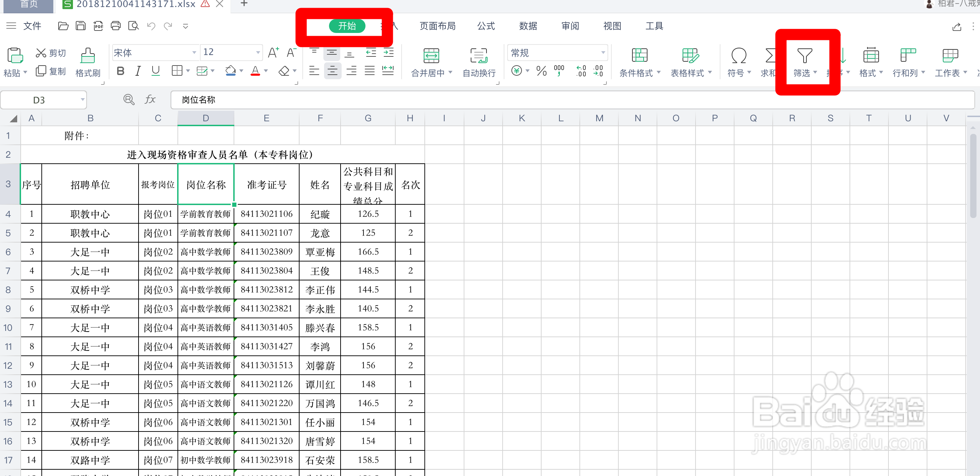
Task: Toggle left text alignment
Action: (x=314, y=71)
